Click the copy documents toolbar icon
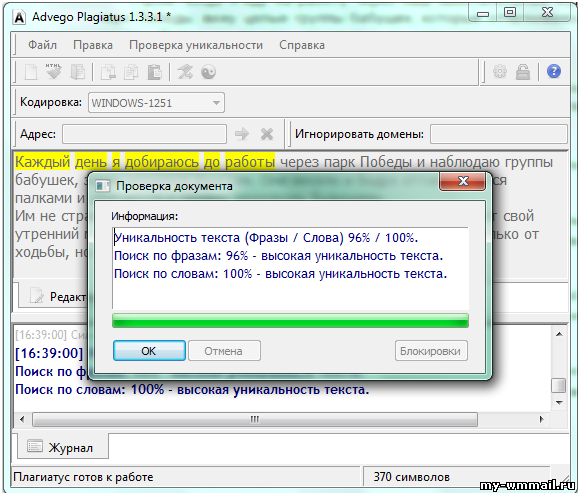580x495 pixels. point(131,72)
